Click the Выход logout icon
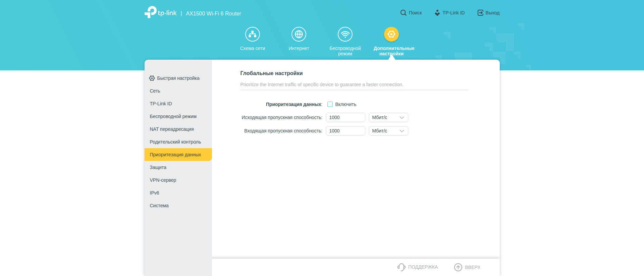The width and height of the screenshot is (644, 276). click(x=480, y=13)
